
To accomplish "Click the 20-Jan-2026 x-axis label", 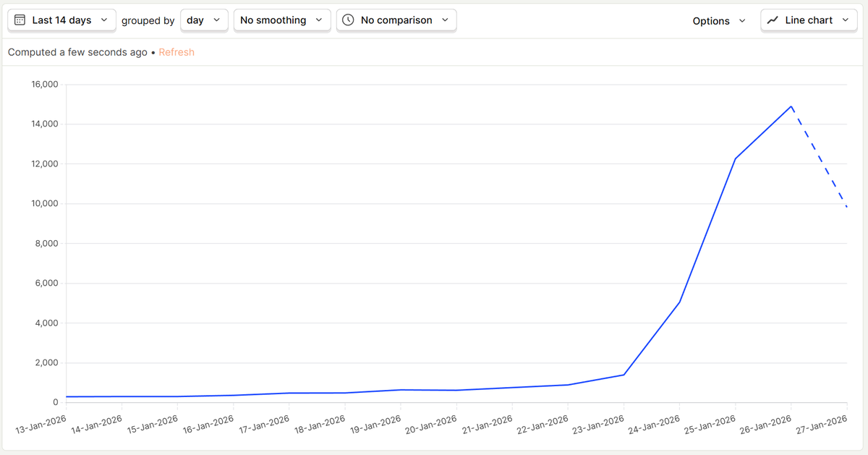I will pyautogui.click(x=432, y=424).
